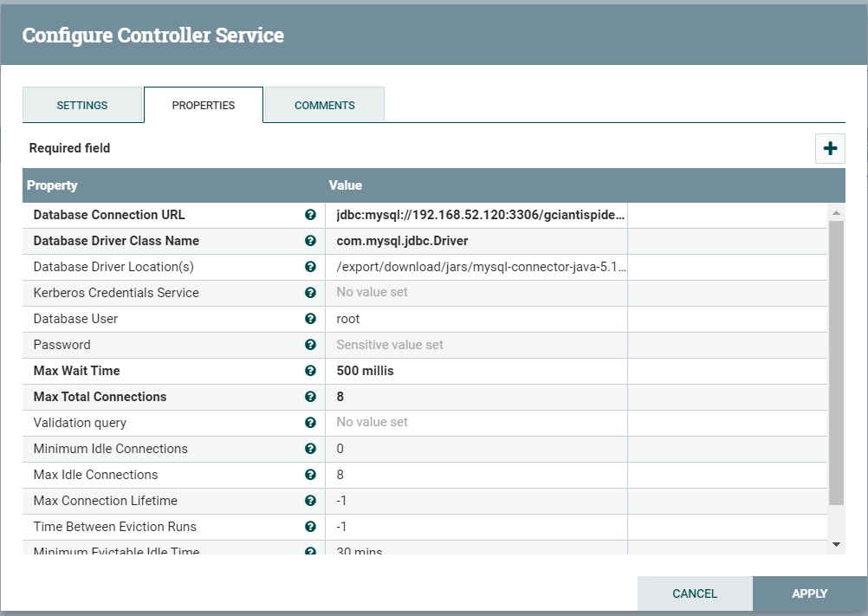Cancel the controller service dialog
Image resolution: width=868 pixels, height=616 pixels.
point(695,593)
